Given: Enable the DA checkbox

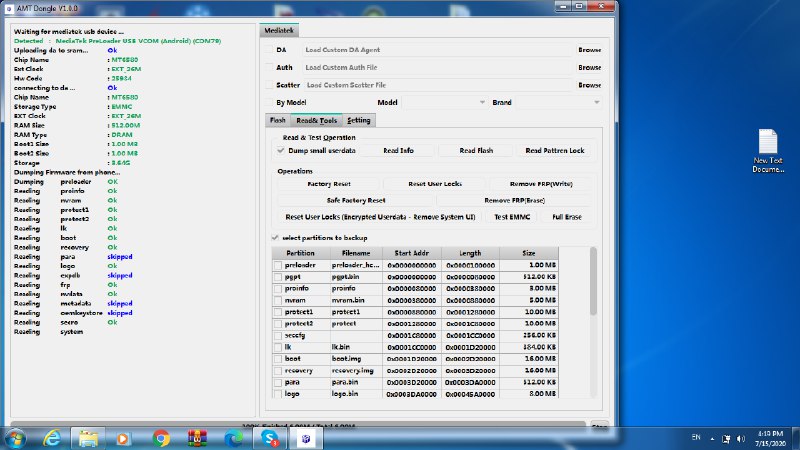Looking at the screenshot, I should click(x=269, y=49).
